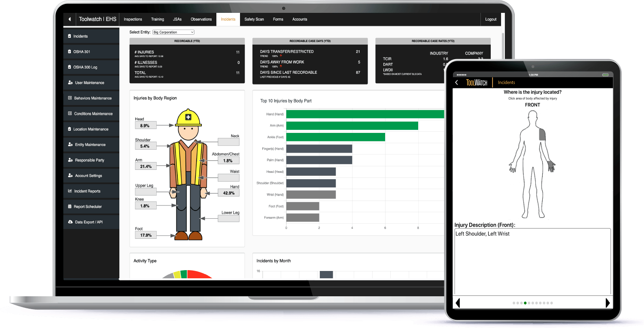Click the Toolwatch | EHS title
Screen dimensions: 644x328
click(x=97, y=19)
